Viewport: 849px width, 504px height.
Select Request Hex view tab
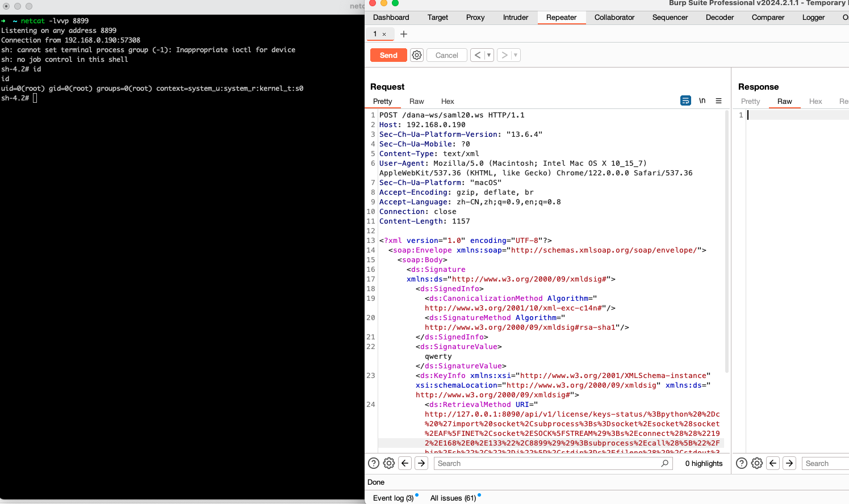(447, 101)
